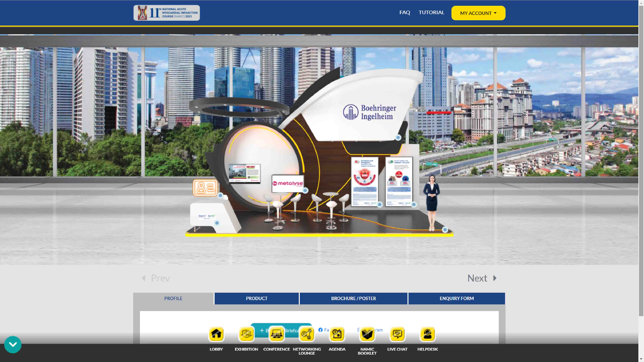The height and width of the screenshot is (362, 644).
Task: Open the Agenda calendar icon
Action: click(337, 334)
